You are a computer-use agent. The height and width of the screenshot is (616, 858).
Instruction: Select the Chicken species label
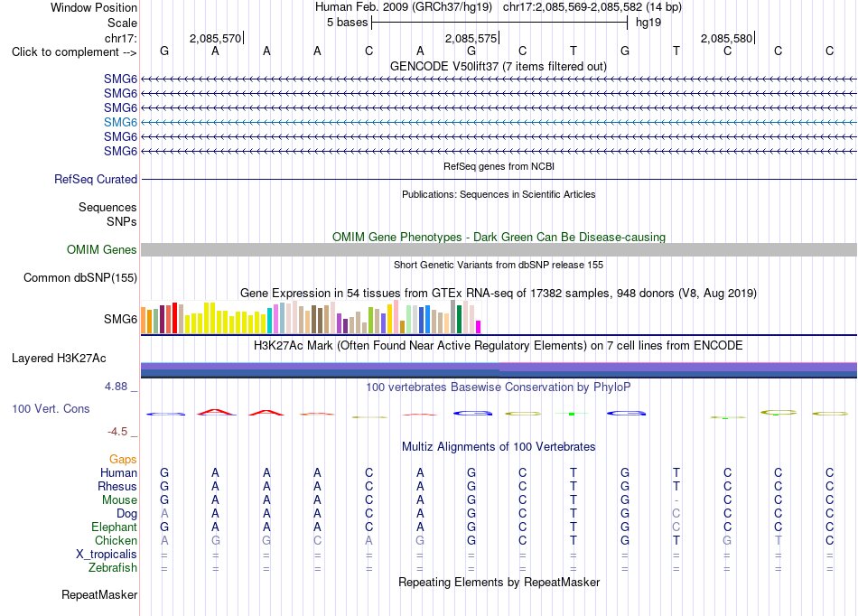pyautogui.click(x=116, y=540)
